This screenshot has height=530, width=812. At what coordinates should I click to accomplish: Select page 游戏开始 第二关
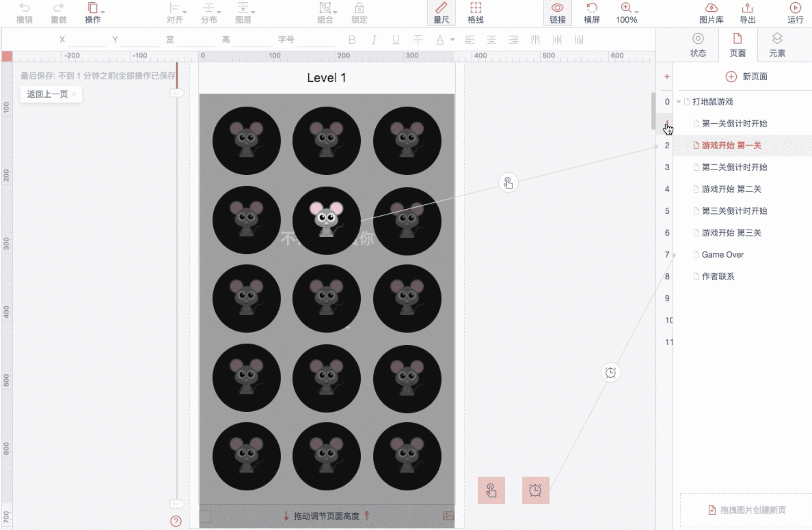pos(742,189)
